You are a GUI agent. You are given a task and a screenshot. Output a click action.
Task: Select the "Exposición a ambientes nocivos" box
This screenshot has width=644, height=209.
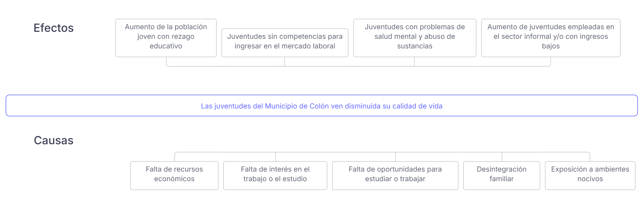click(x=590, y=175)
